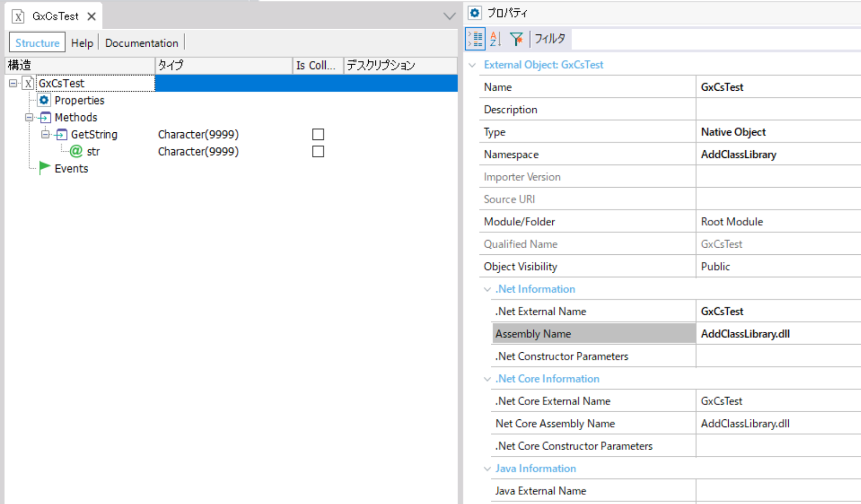Switch to the Structure tab
861x504 pixels.
[x=37, y=43]
